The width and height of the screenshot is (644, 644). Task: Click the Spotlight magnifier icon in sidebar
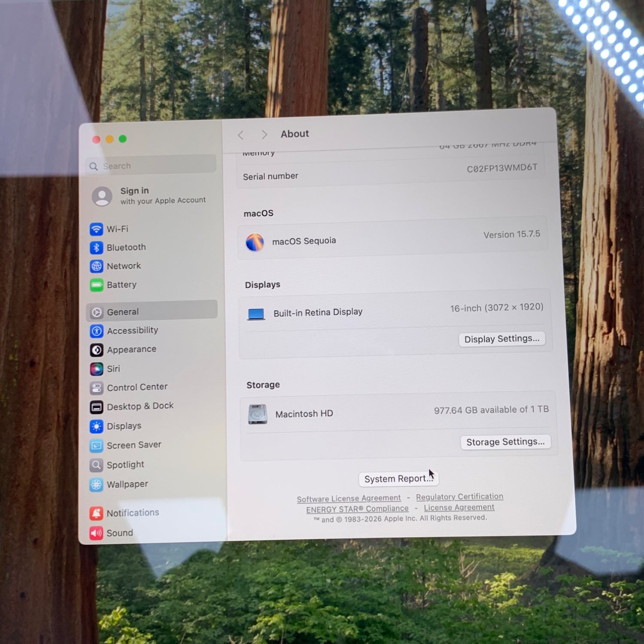point(96,465)
